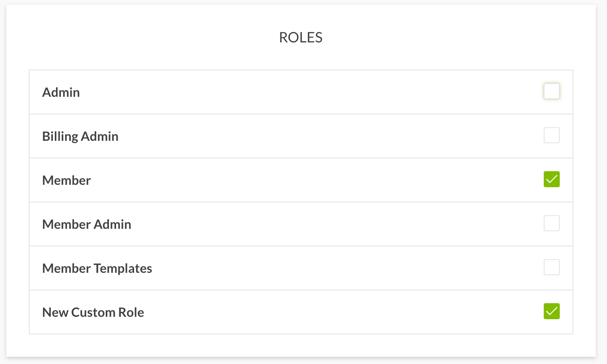The height and width of the screenshot is (364, 607).
Task: Check the Billing Admin checkbox
Action: pyautogui.click(x=551, y=135)
